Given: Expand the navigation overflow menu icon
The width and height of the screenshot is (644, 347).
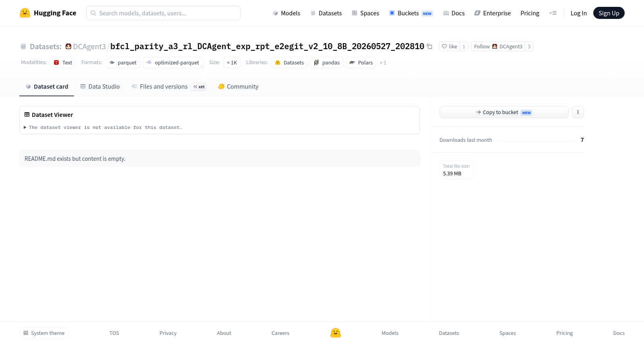Looking at the screenshot, I should pos(553,13).
